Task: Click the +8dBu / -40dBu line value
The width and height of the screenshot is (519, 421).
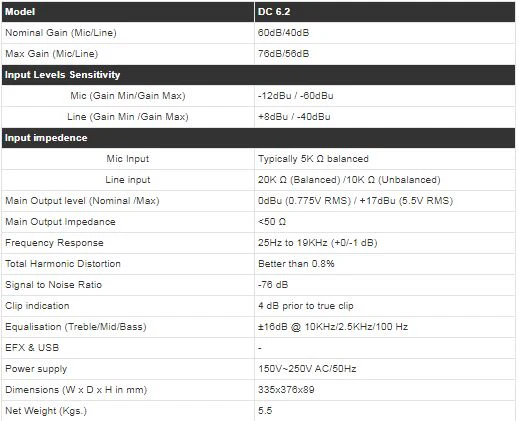Action: tap(294, 117)
